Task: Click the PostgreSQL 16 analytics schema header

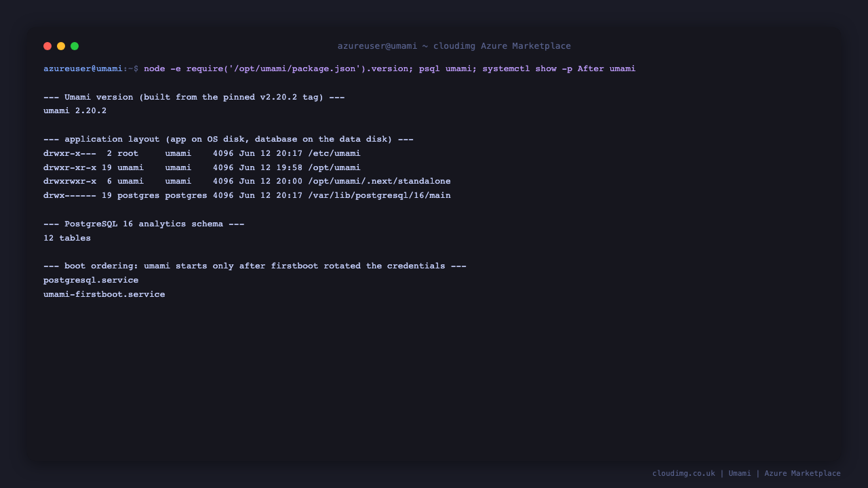Action: (144, 224)
